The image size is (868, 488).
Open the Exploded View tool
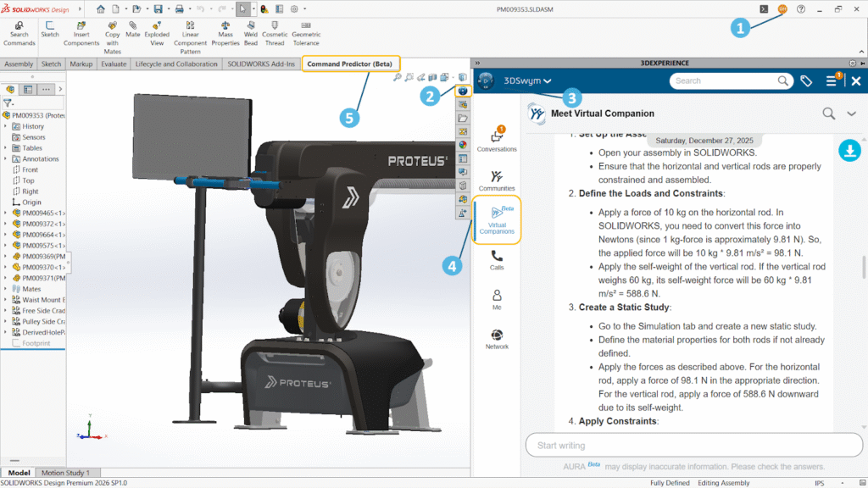(x=157, y=29)
